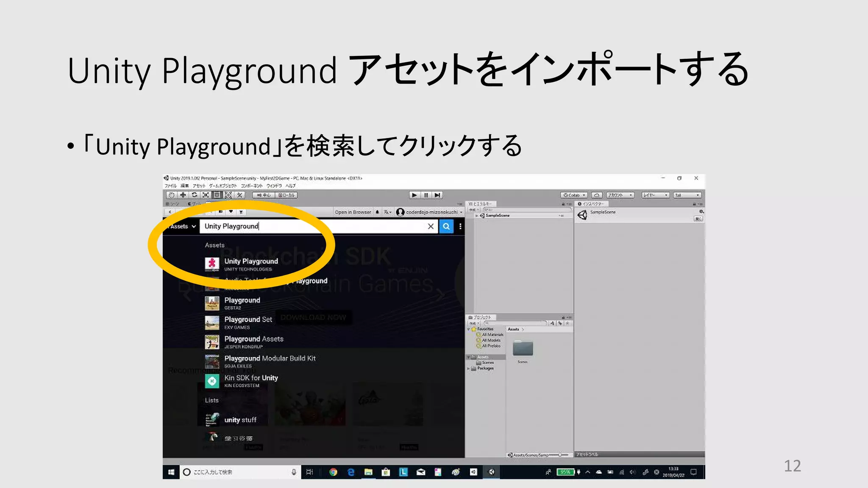Select the Playground Set suggestion

(239, 323)
